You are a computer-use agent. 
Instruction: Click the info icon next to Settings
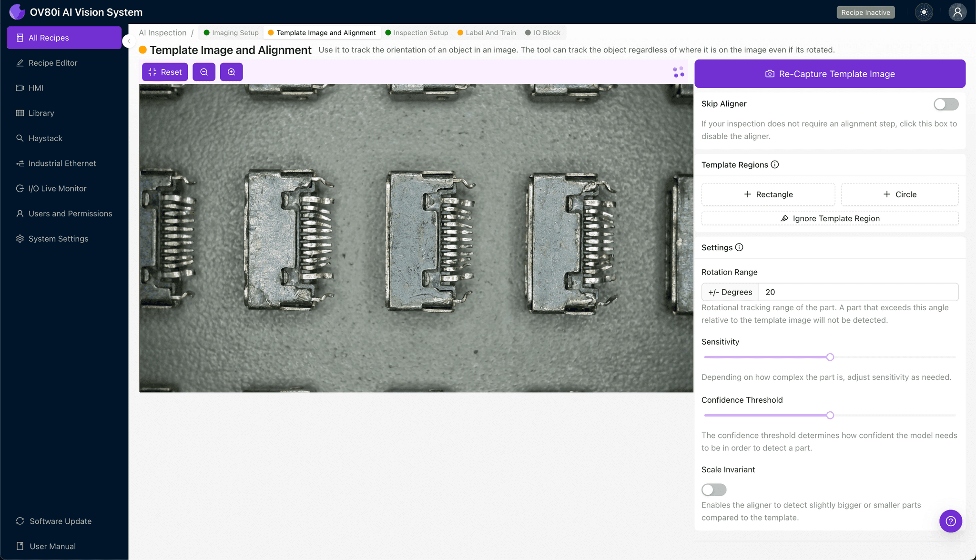(x=739, y=247)
